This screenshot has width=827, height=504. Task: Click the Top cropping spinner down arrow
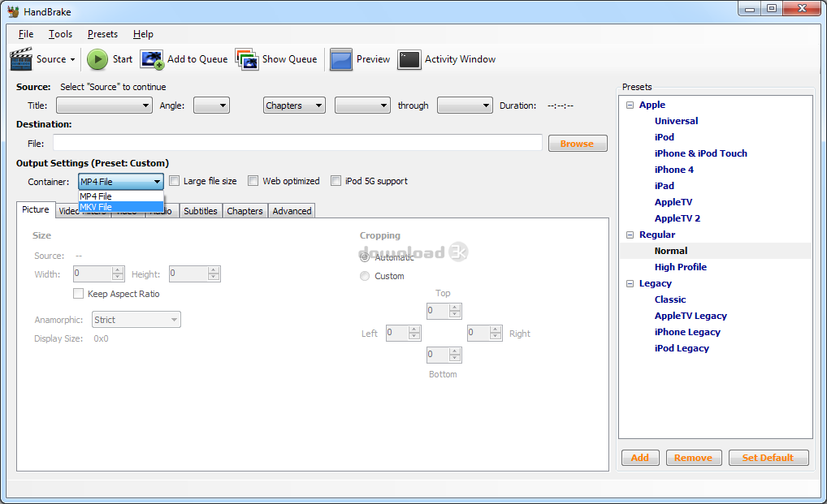click(x=453, y=314)
